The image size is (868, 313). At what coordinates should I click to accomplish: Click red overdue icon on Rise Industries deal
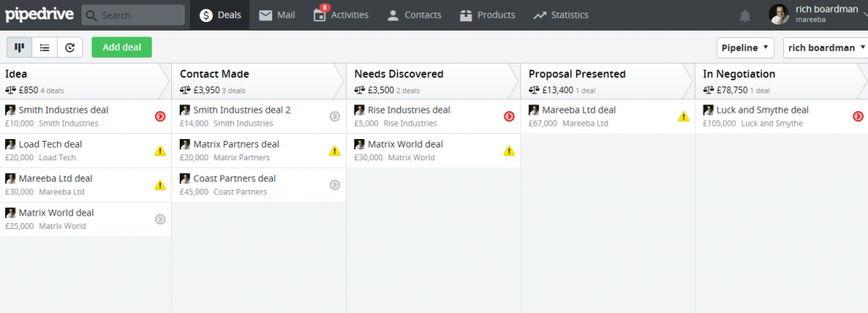509,116
